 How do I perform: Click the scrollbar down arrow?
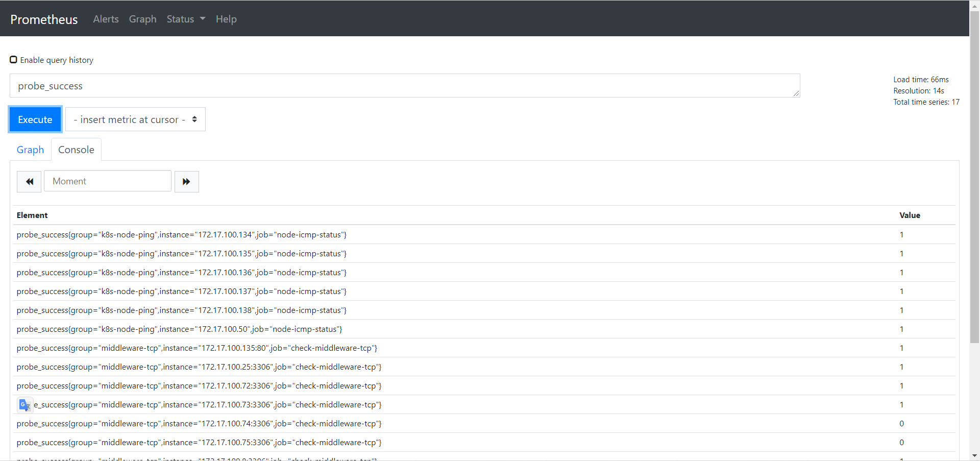[x=974, y=456]
